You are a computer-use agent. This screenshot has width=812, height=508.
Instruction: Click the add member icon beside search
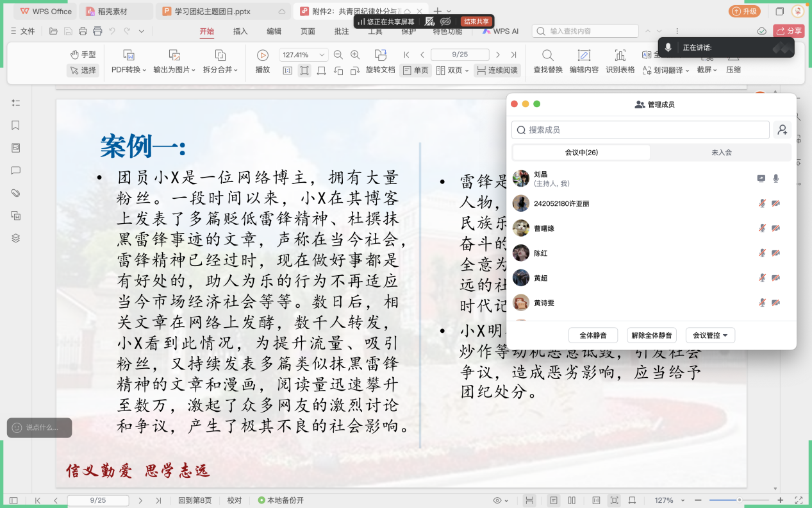(x=783, y=130)
